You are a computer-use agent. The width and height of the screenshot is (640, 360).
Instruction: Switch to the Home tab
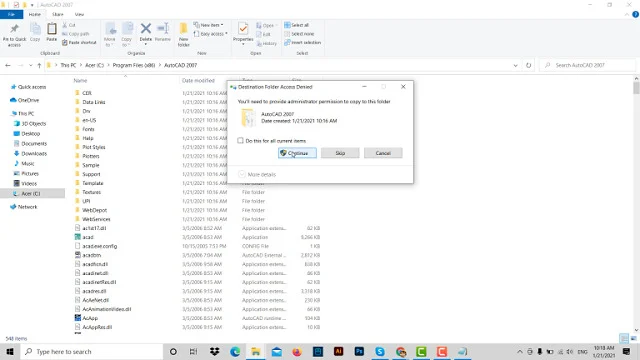[35, 14]
